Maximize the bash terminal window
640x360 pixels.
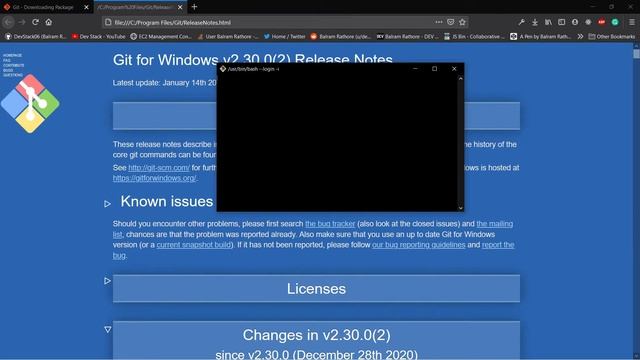click(x=434, y=69)
